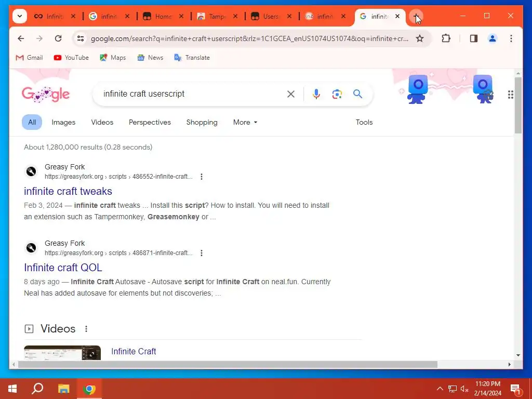Open search Tools
The width and height of the screenshot is (532, 399).
point(364,122)
